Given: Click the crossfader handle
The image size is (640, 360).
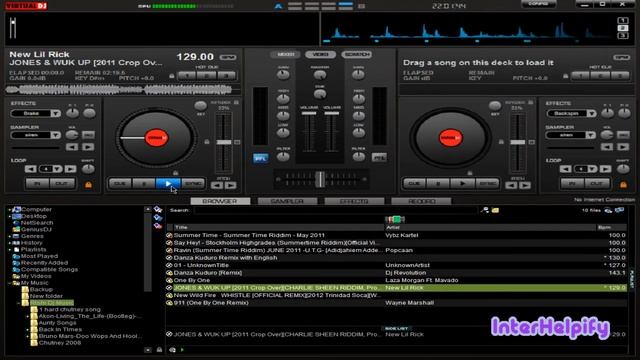Looking at the screenshot, I should point(321,179).
